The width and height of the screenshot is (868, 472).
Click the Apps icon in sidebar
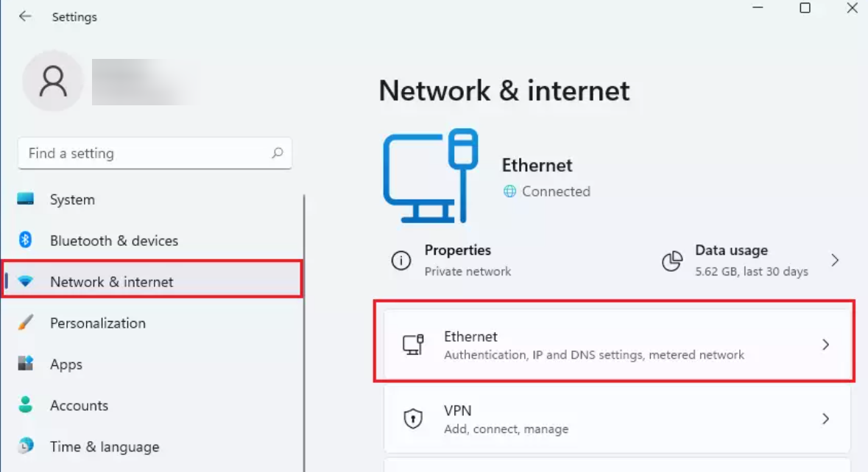(x=26, y=364)
